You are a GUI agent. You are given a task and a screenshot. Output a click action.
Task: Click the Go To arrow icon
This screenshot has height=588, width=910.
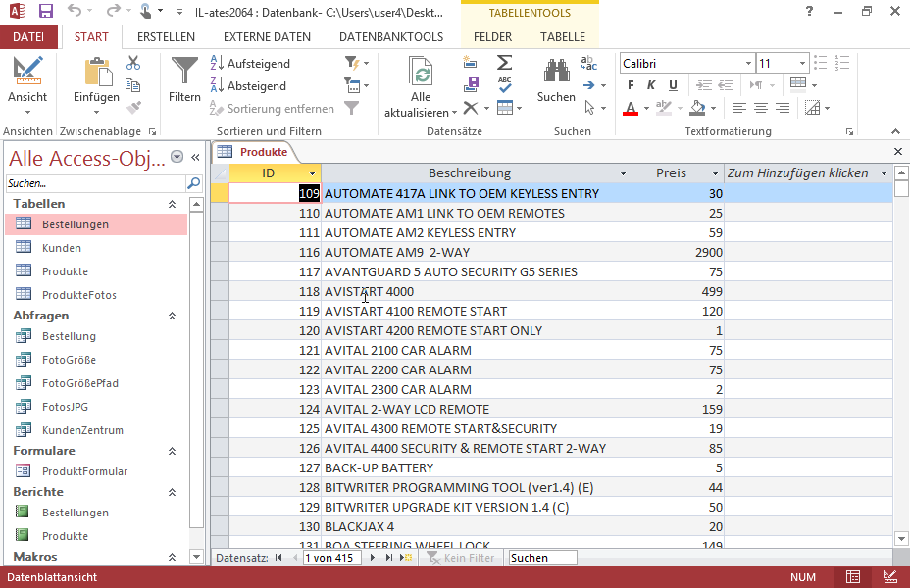pos(589,85)
